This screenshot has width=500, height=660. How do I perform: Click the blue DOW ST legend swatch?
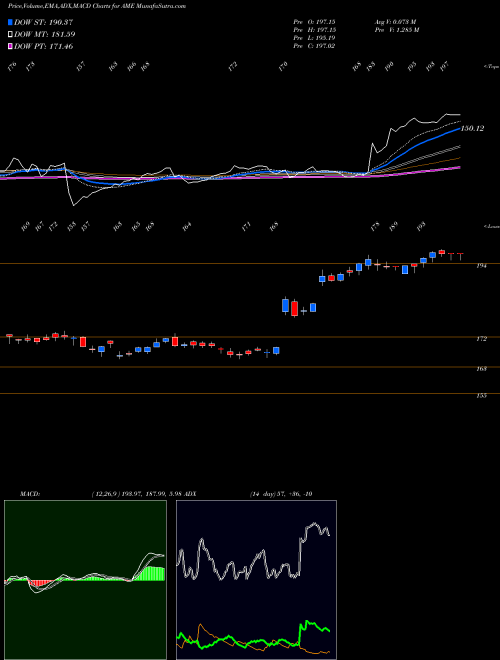(x=10, y=22)
